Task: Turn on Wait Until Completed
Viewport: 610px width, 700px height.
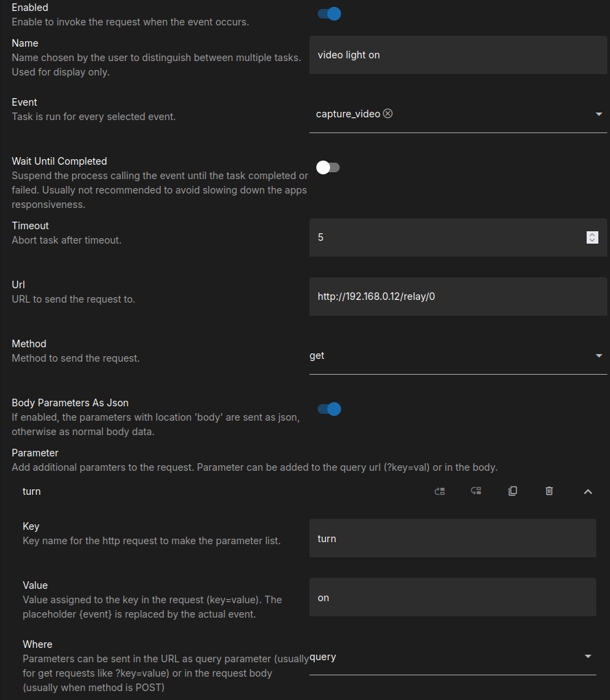Action: (329, 167)
